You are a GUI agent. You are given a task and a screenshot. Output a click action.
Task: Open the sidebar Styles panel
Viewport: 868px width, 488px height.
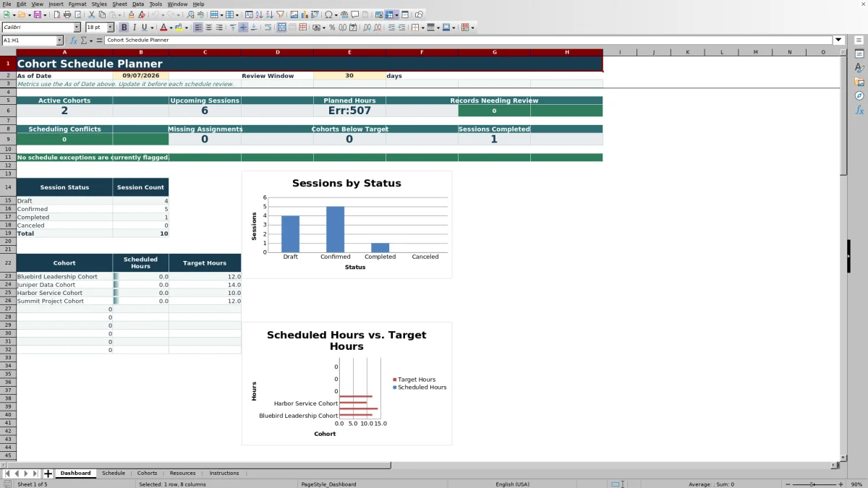[x=859, y=68]
